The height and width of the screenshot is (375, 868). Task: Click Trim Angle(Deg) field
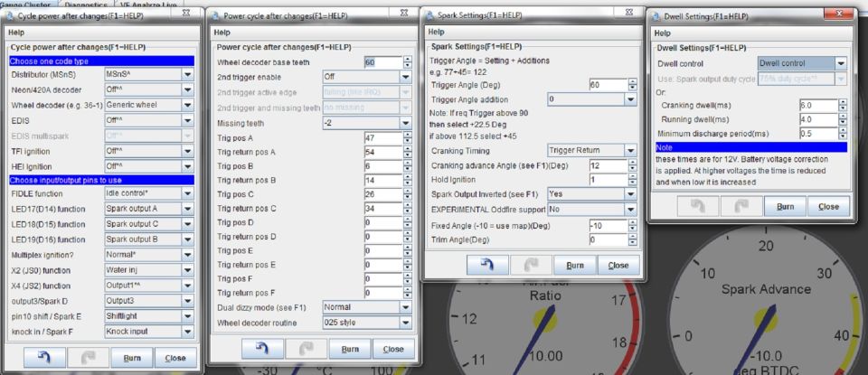609,240
